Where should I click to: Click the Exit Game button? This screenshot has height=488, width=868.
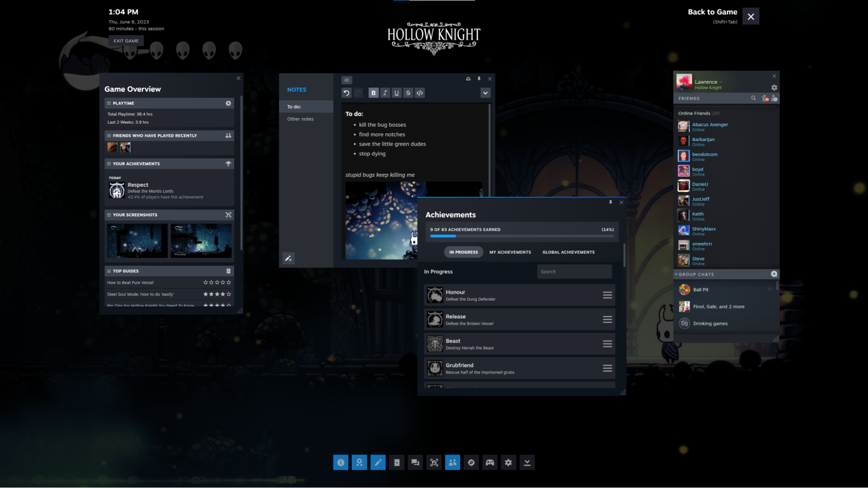click(x=126, y=40)
